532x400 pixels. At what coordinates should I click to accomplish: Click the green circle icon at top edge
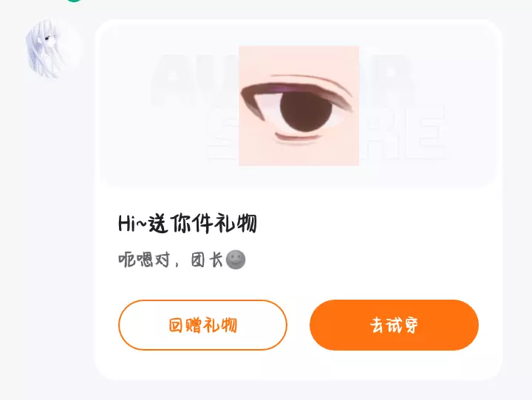(x=74, y=1)
